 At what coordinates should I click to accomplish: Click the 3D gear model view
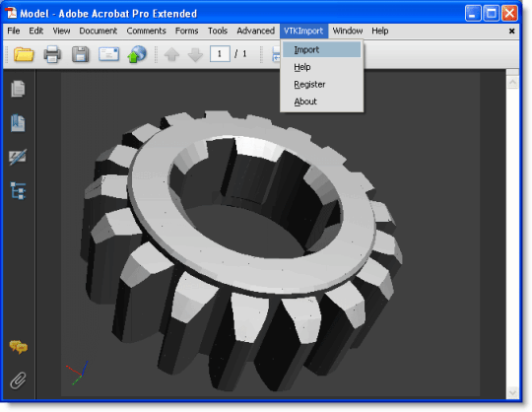pyautogui.click(x=241, y=250)
